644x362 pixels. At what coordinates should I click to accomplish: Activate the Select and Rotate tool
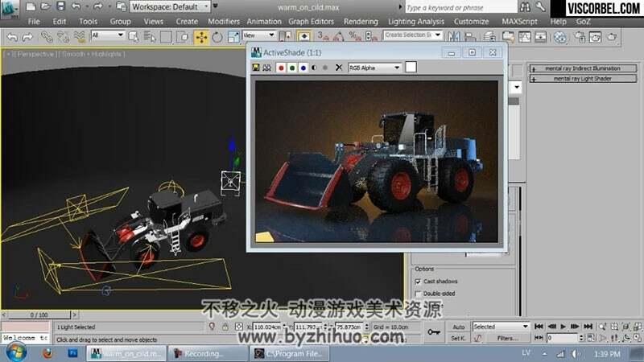tap(217, 37)
